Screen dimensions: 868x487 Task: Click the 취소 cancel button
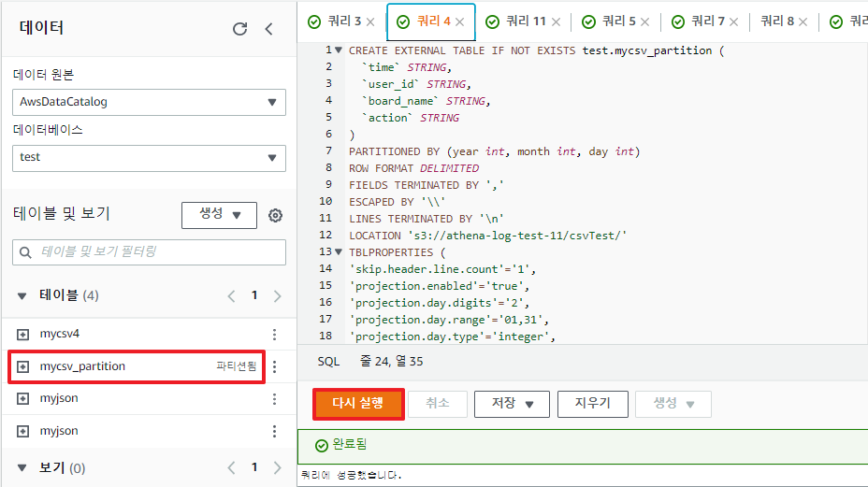438,404
